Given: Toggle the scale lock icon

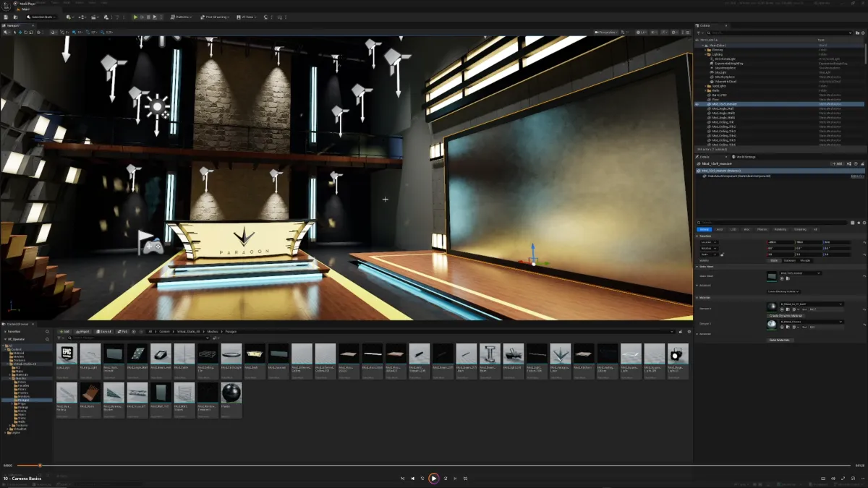Looking at the screenshot, I should [722, 254].
